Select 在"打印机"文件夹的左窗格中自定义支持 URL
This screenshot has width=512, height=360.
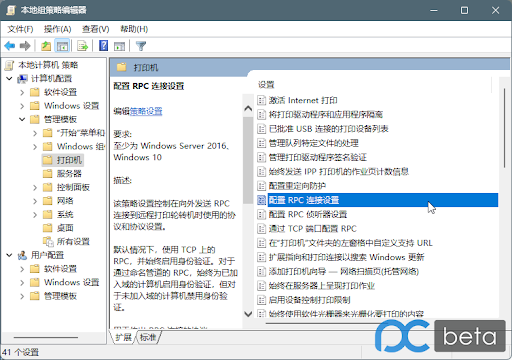(x=351, y=243)
